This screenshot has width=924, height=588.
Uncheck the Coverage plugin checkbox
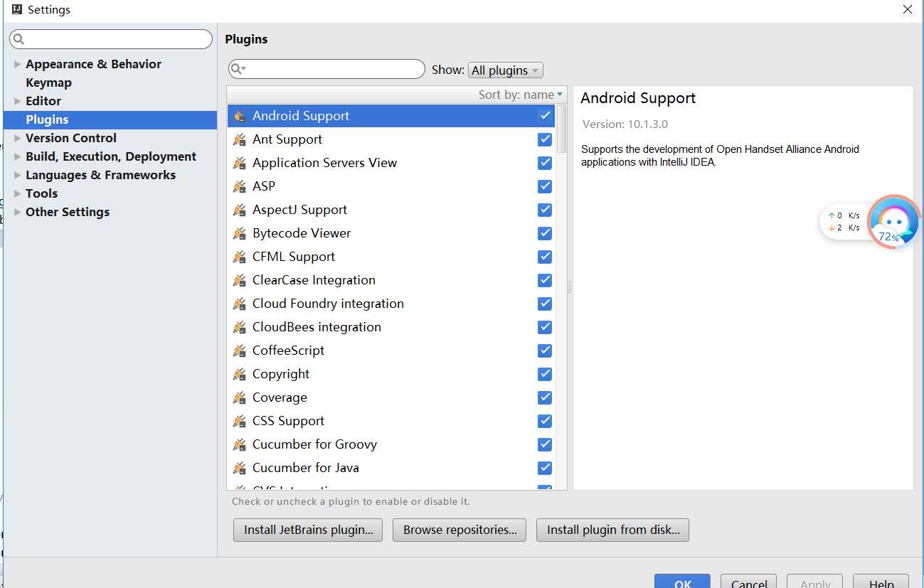[545, 397]
